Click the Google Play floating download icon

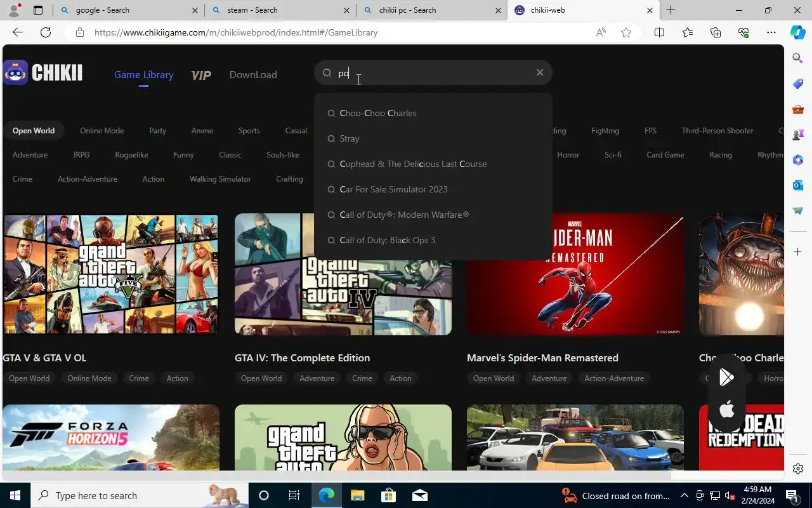727,377
